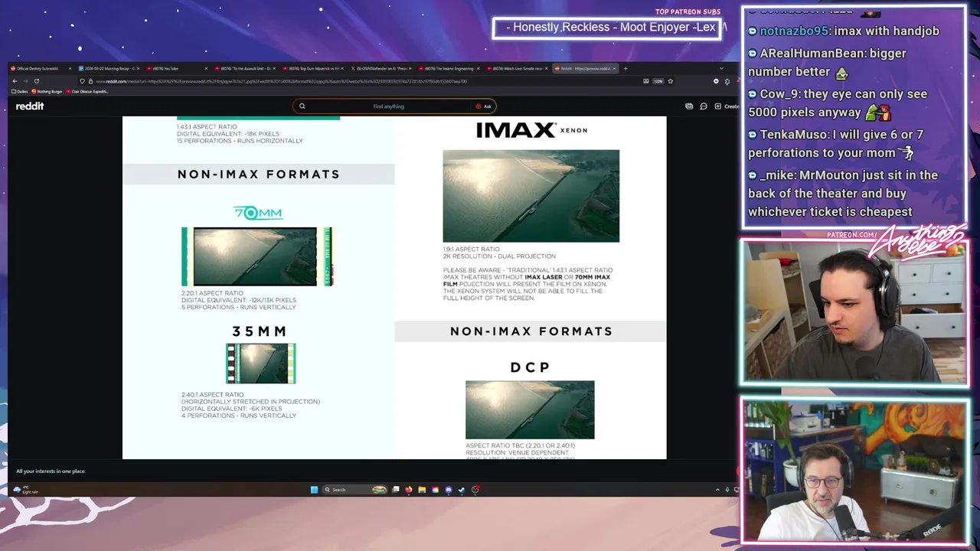Open the Official Destiny Subreddit browser tab
Viewport: 980px width, 551px height.
pyautogui.click(x=40, y=69)
